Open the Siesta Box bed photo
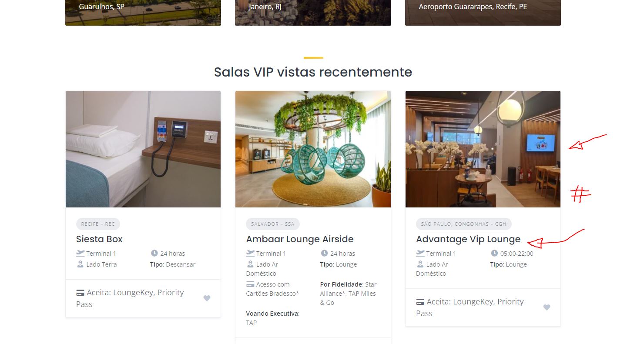 point(143,149)
